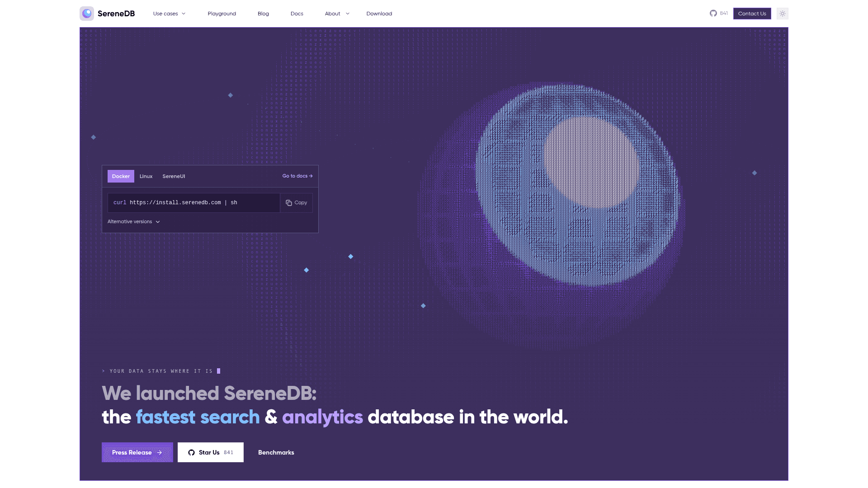The image size is (868, 488).
Task: Open the Docs menu item
Action: pos(297,14)
